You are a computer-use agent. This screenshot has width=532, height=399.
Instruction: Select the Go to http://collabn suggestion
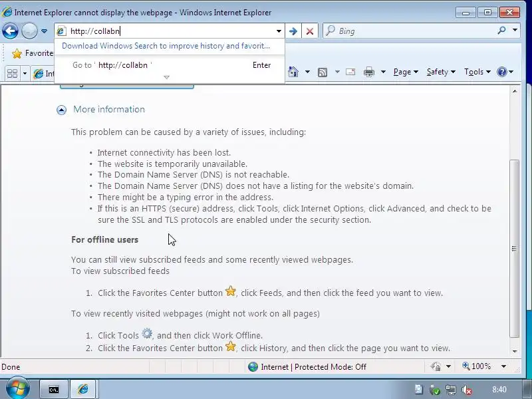point(170,65)
